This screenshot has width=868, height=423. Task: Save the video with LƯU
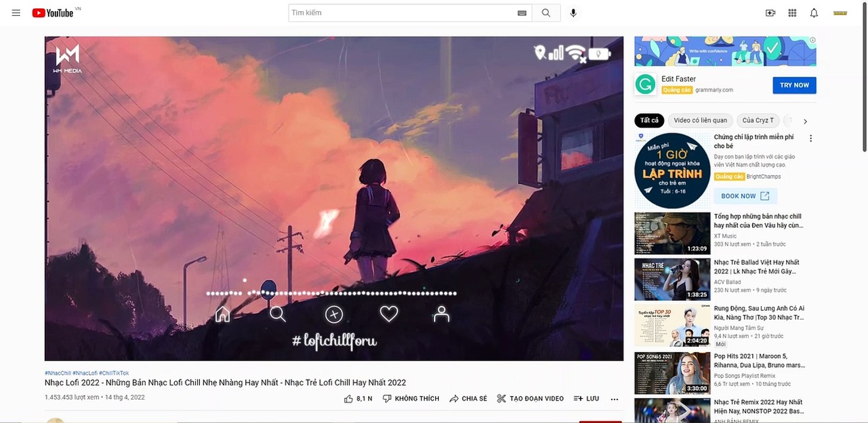(x=586, y=398)
